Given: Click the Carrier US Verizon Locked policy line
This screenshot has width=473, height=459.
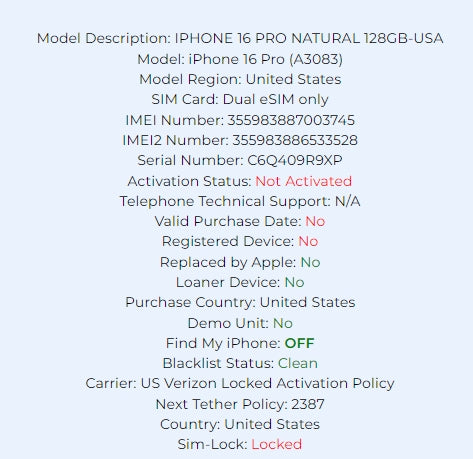Looking at the screenshot, I should point(240,383).
